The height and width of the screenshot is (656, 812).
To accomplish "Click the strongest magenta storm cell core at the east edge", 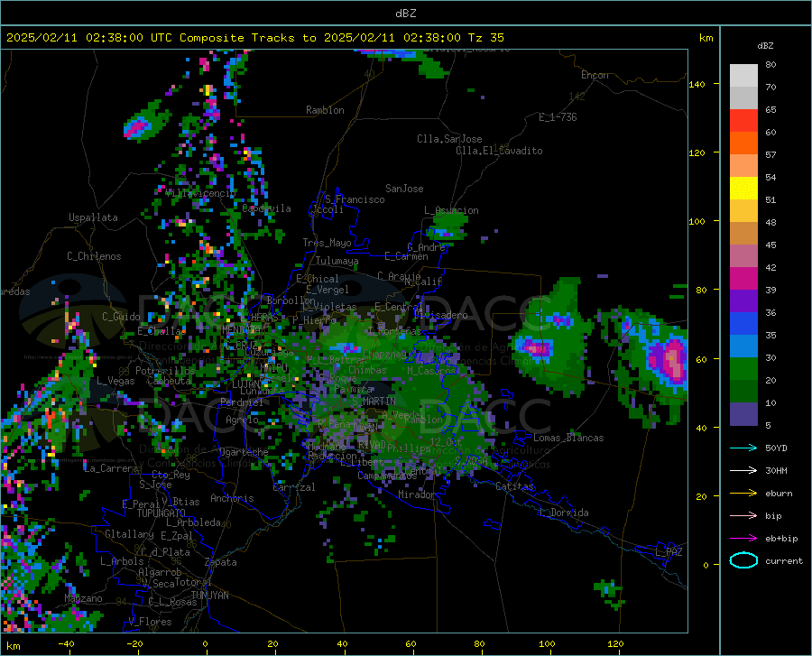I will coord(672,359).
